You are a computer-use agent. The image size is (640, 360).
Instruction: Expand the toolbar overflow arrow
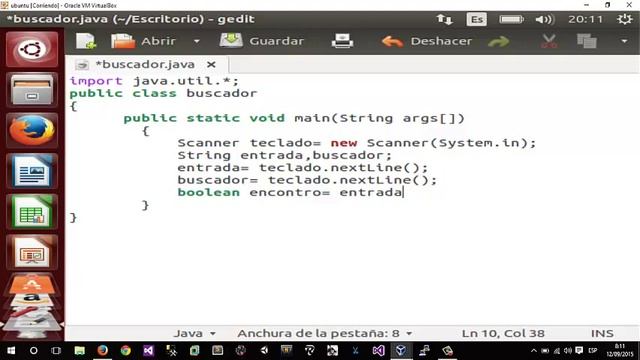[624, 41]
